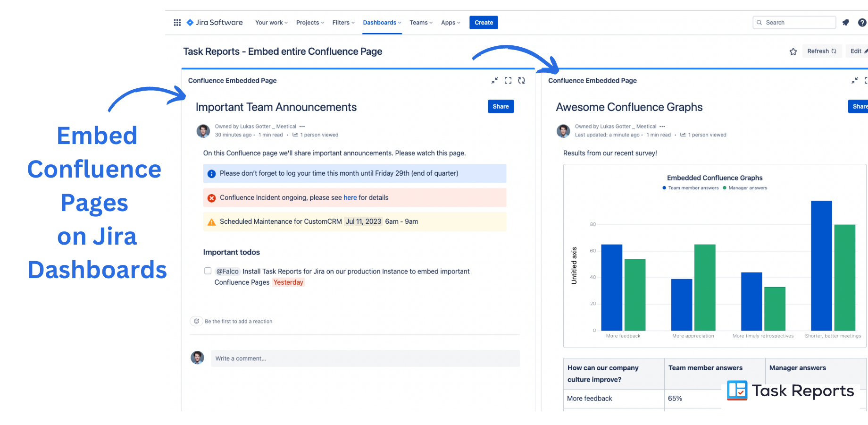Expand the Your work dropdown

click(272, 23)
